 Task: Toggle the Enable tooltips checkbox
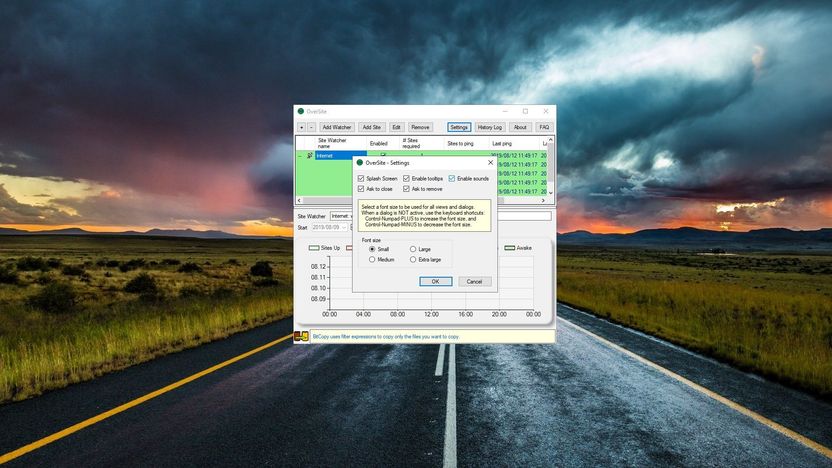click(406, 178)
